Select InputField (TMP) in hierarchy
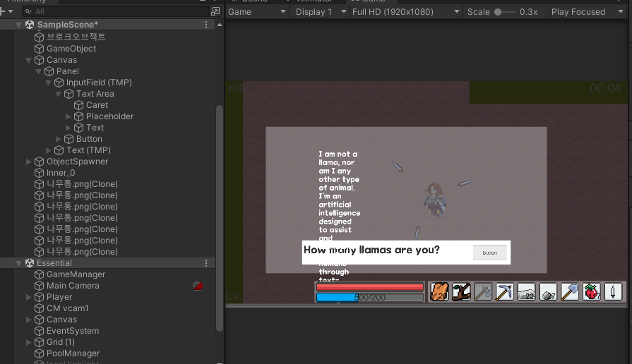Image resolution: width=632 pixels, height=364 pixels. (99, 83)
